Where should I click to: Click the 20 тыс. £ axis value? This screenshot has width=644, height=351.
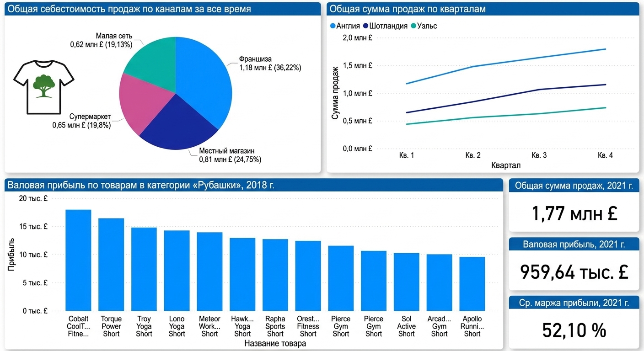click(33, 198)
